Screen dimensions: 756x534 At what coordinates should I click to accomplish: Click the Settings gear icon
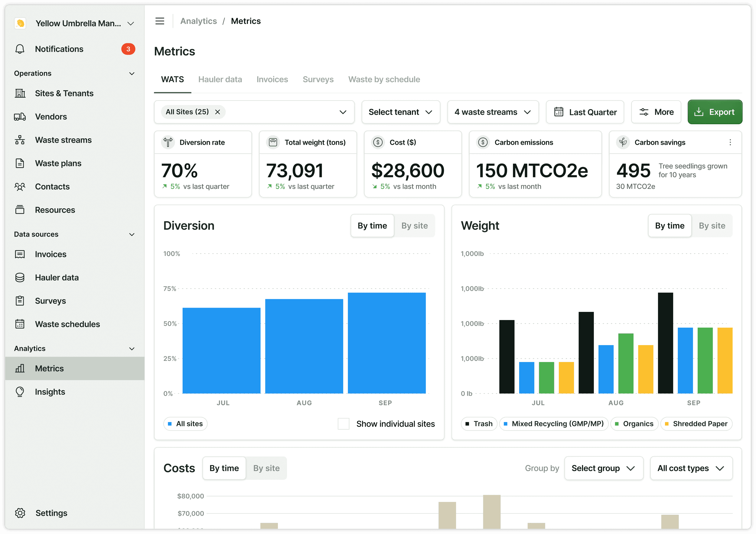tap(20, 513)
